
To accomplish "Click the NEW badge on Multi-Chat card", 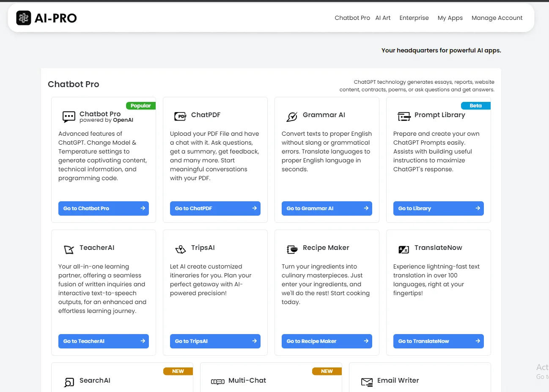I will pyautogui.click(x=327, y=371).
